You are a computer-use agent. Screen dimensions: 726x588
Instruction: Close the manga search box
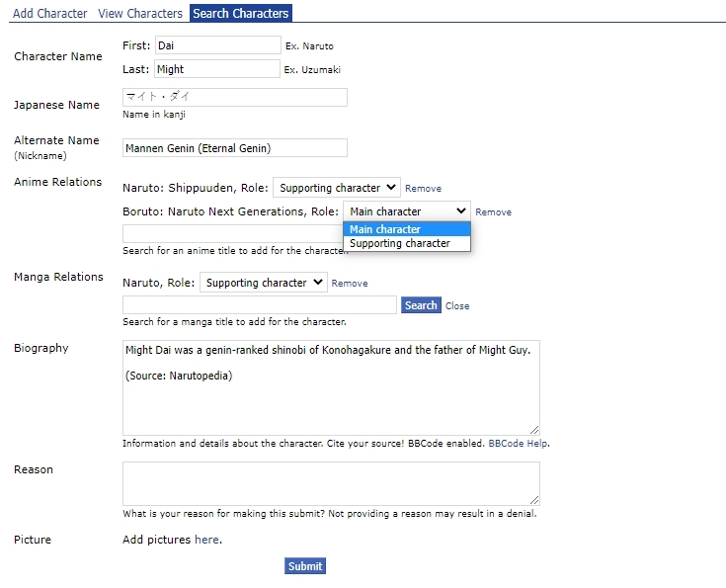click(457, 306)
